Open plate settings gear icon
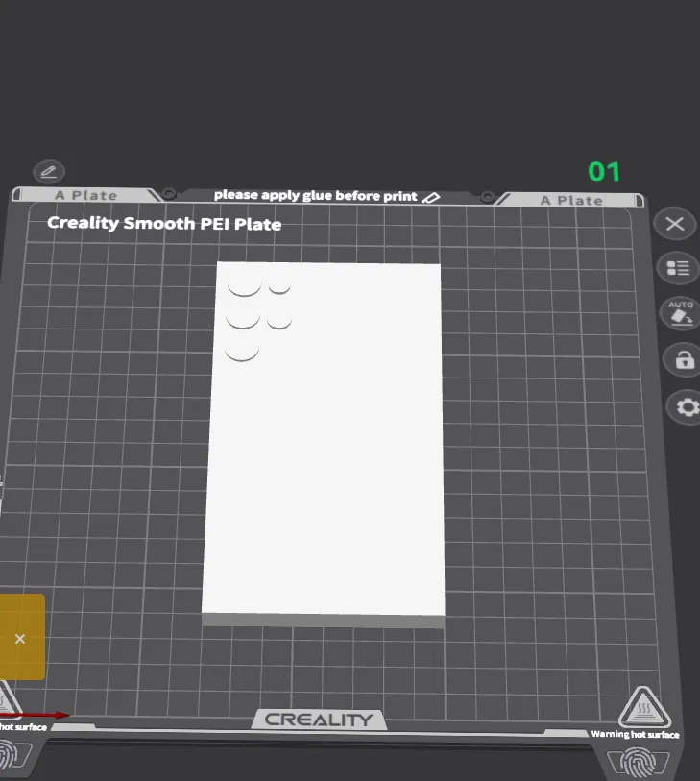This screenshot has width=700, height=781. pos(688,407)
